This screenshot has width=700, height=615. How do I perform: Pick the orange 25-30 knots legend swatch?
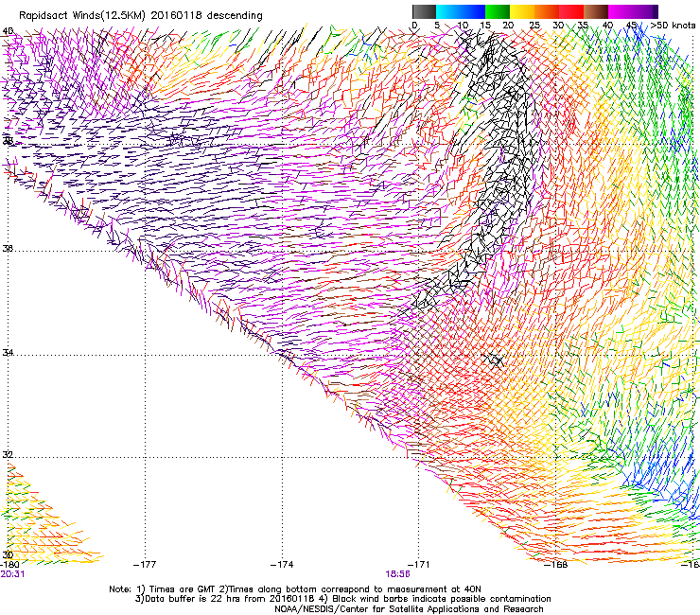(x=547, y=11)
